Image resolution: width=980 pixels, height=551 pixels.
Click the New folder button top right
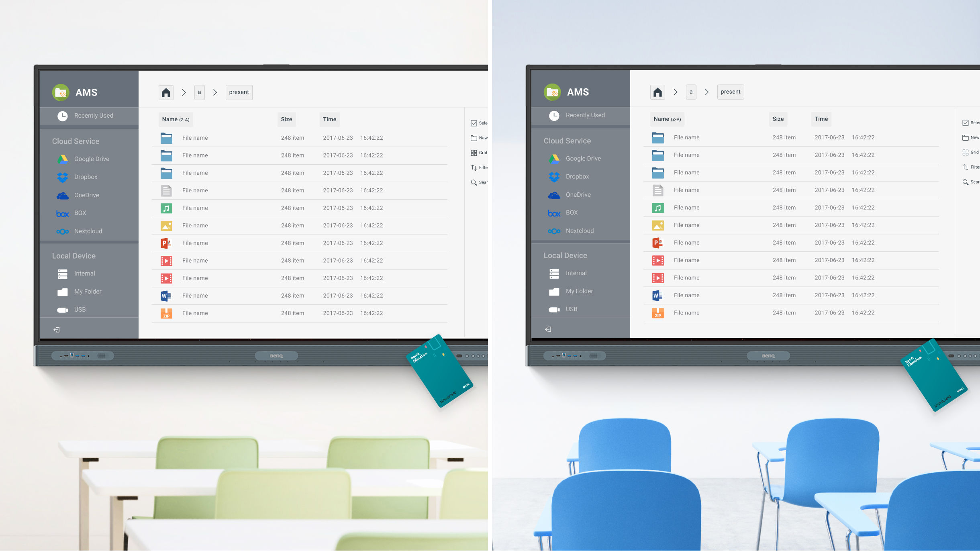(480, 138)
